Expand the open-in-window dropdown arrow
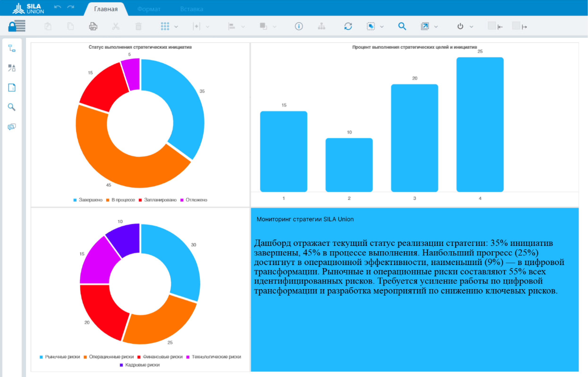 [x=436, y=27]
